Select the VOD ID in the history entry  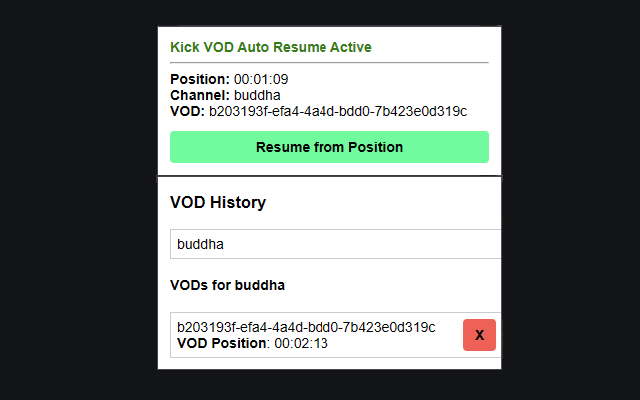(306, 327)
